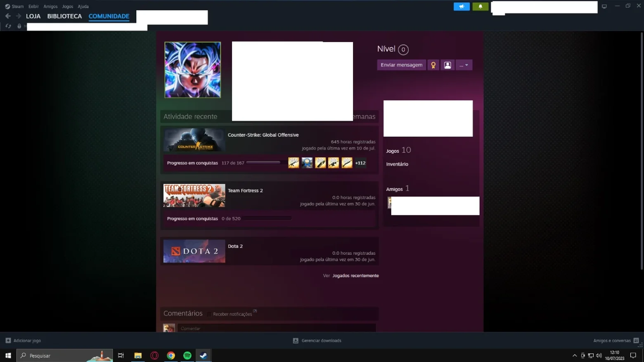Open the Windows notification center
Viewport: 644px width, 362px height.
(633, 355)
